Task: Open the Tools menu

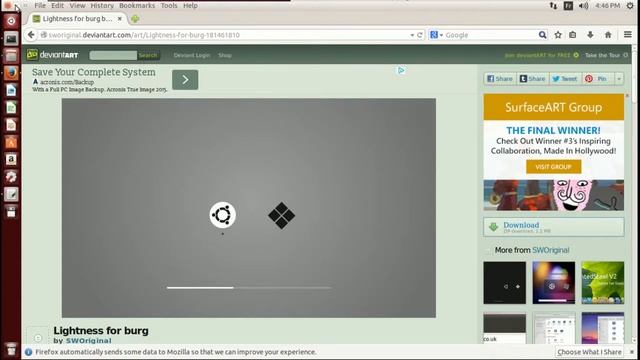Action: 169,6
